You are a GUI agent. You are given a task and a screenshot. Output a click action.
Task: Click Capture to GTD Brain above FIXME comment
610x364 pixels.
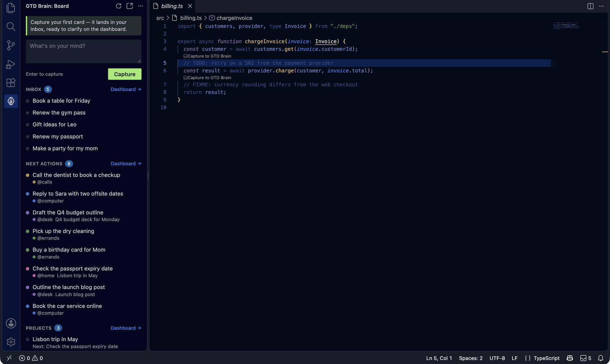(207, 78)
